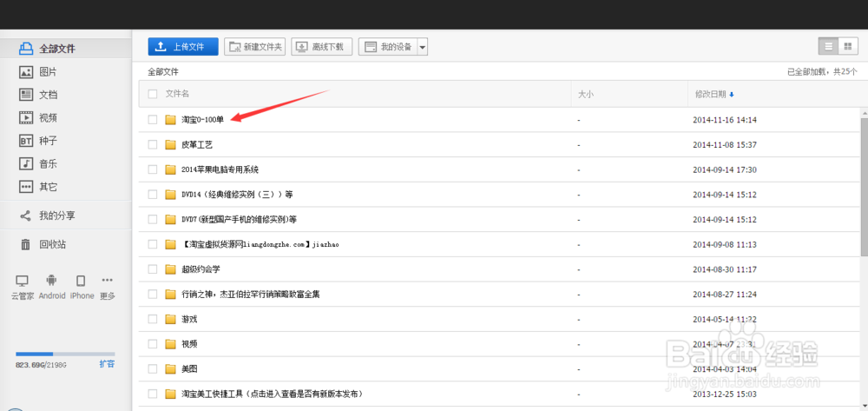
Task: Click folder icon of 游戏
Action: (170, 319)
